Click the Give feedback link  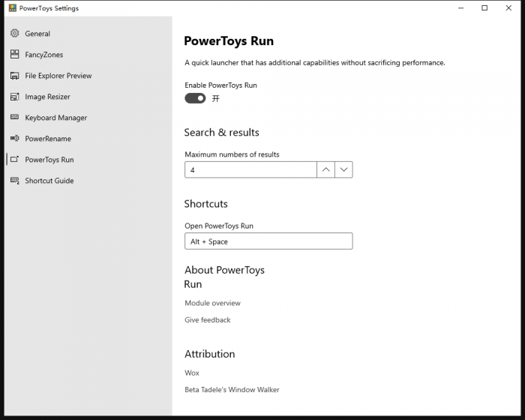click(208, 319)
